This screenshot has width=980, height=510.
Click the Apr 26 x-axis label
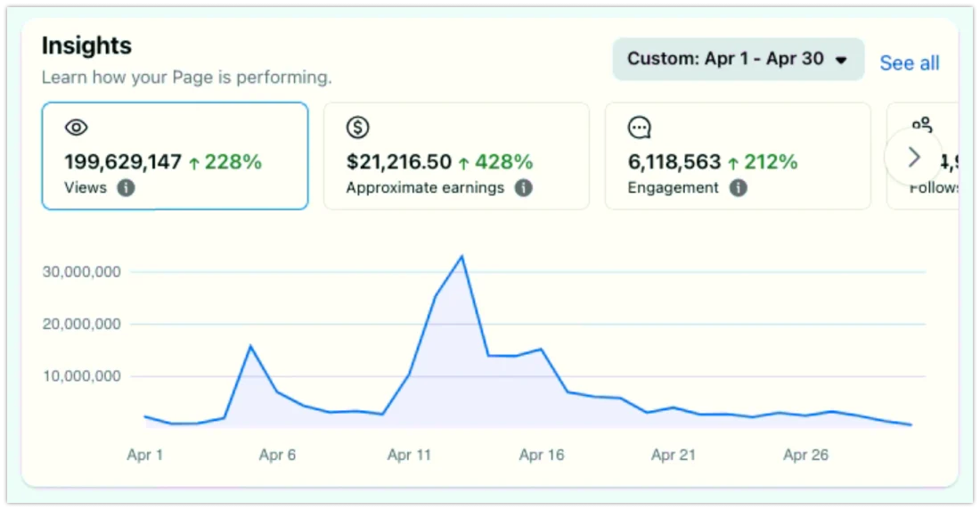(x=805, y=455)
